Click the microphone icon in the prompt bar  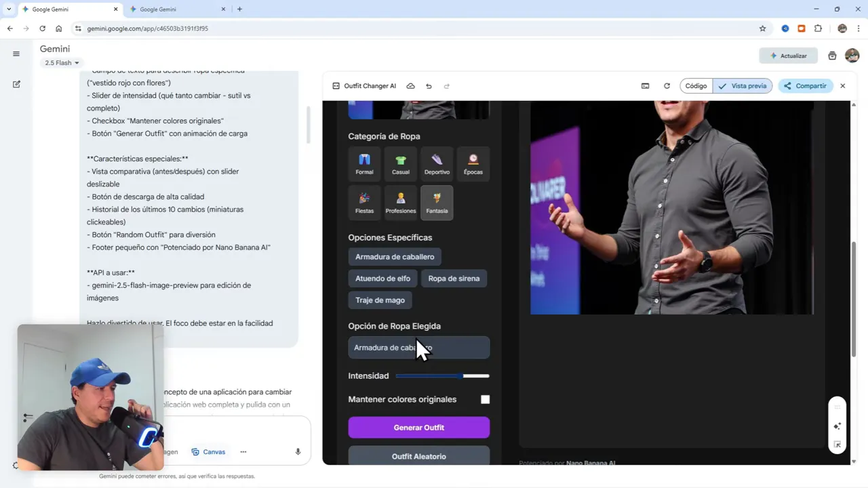point(298,451)
